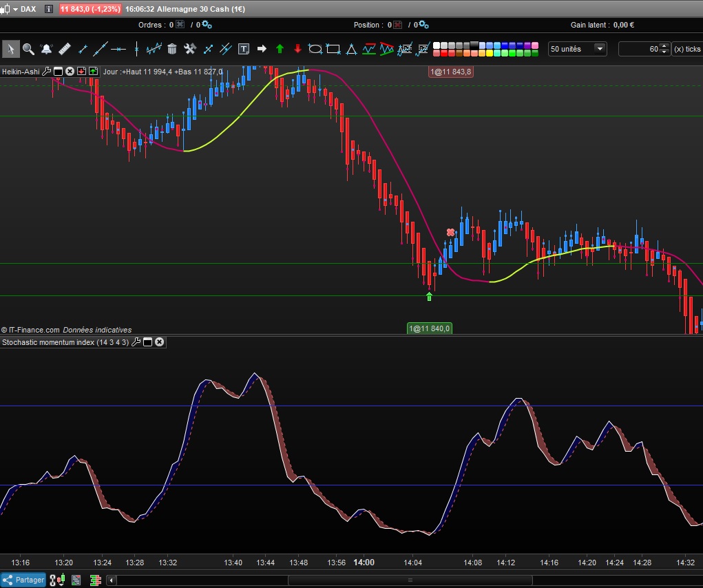This screenshot has width=703, height=588.
Task: Click checkbox next to Ordres count
Action: pos(180,25)
